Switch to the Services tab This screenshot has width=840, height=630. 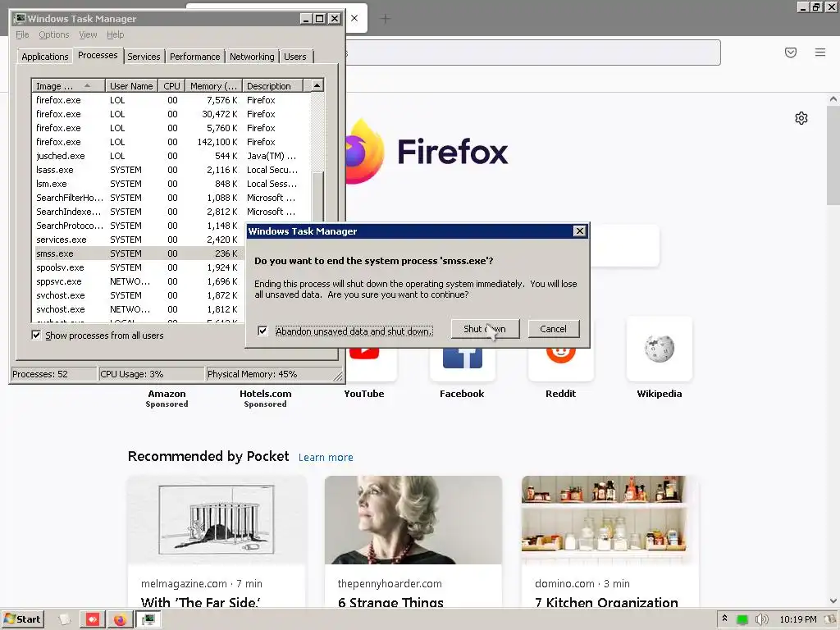click(144, 57)
